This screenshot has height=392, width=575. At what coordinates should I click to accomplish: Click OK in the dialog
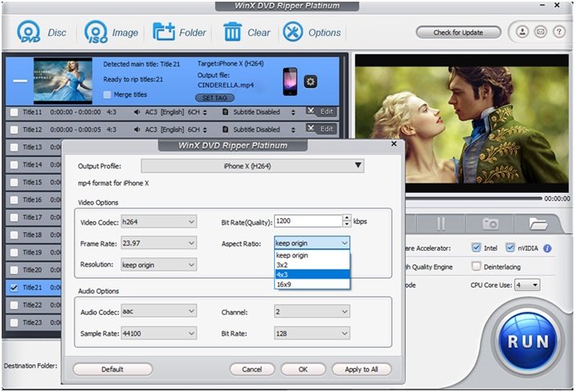[303, 369]
